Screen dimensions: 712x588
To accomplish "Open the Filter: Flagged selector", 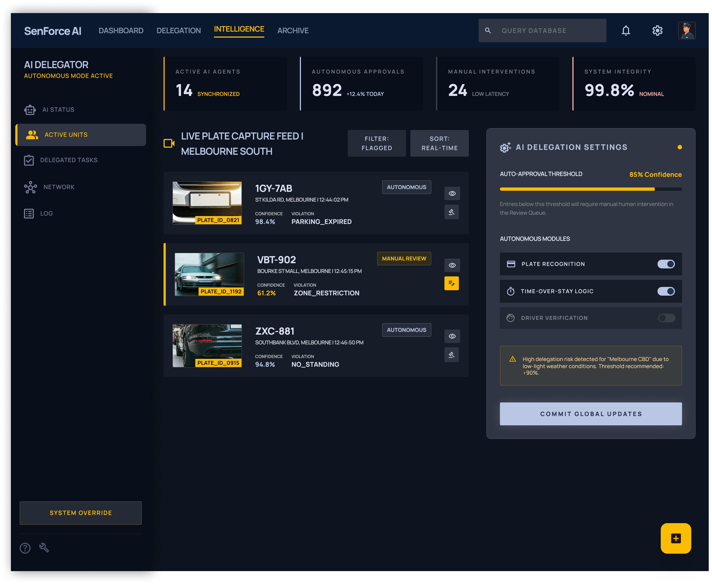I will [376, 143].
